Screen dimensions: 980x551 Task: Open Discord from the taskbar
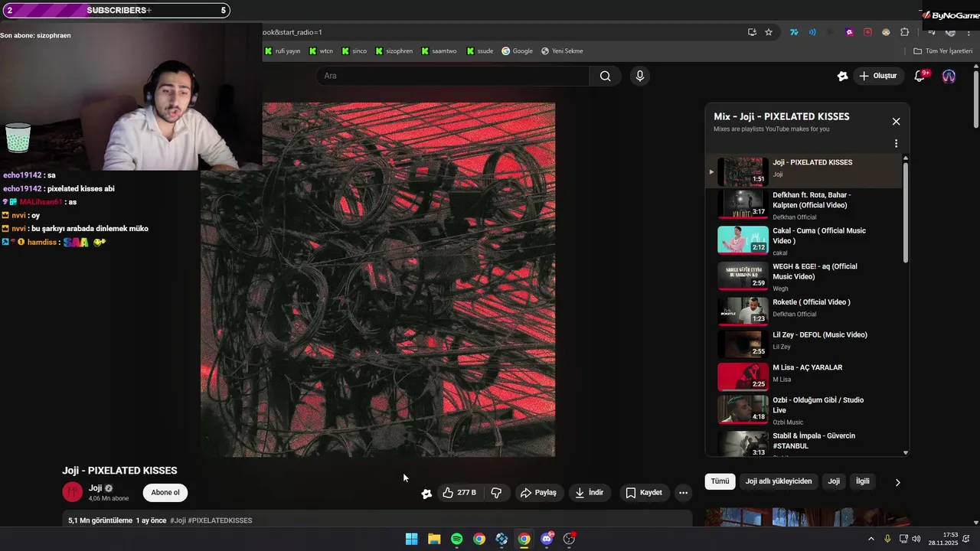click(x=547, y=539)
